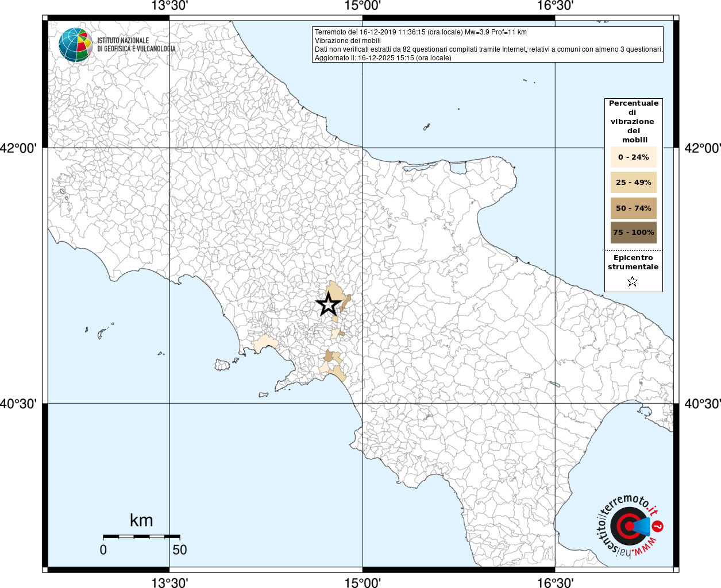Choose the 75 - 100% legend swatch
This screenshot has width=721, height=588.
pos(633,233)
